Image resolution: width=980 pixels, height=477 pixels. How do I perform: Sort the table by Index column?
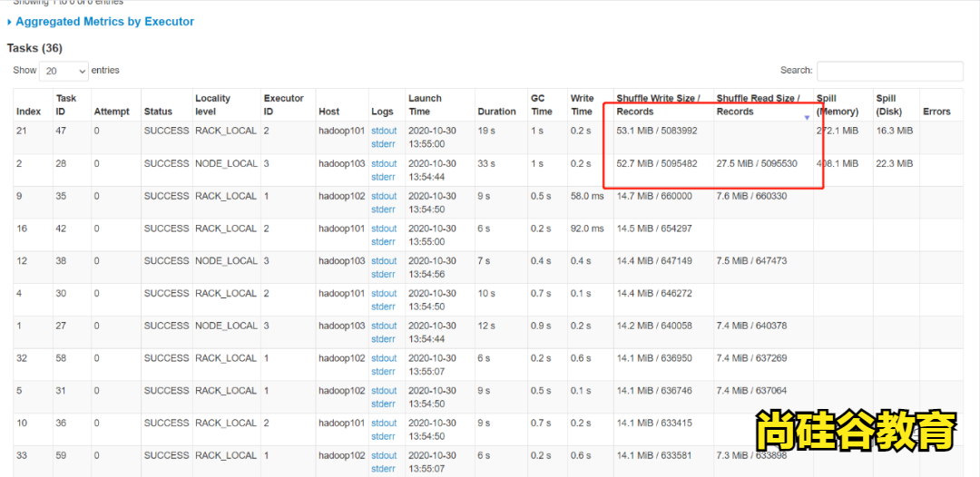tap(29, 112)
